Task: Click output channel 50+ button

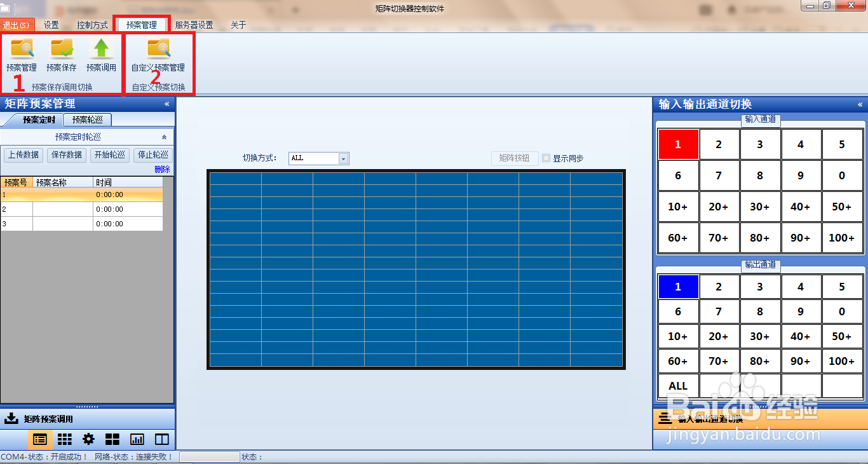Action: pyautogui.click(x=842, y=336)
